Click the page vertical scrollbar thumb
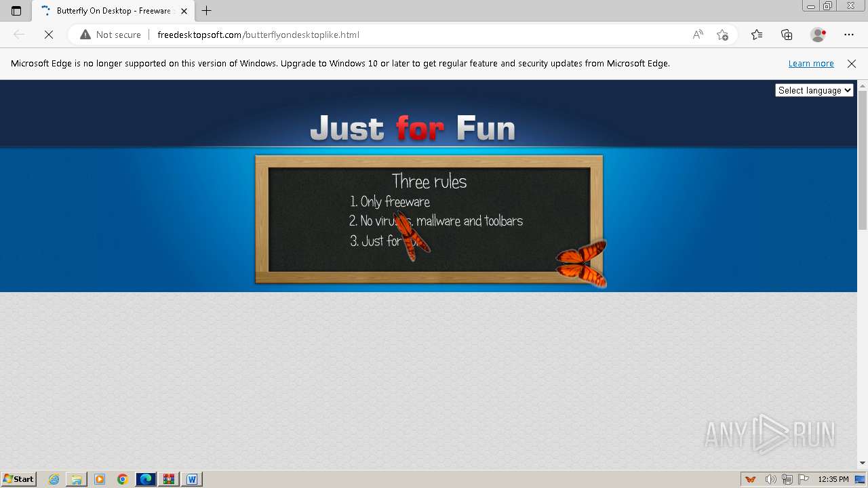The width and height of the screenshot is (868, 488). click(x=863, y=159)
